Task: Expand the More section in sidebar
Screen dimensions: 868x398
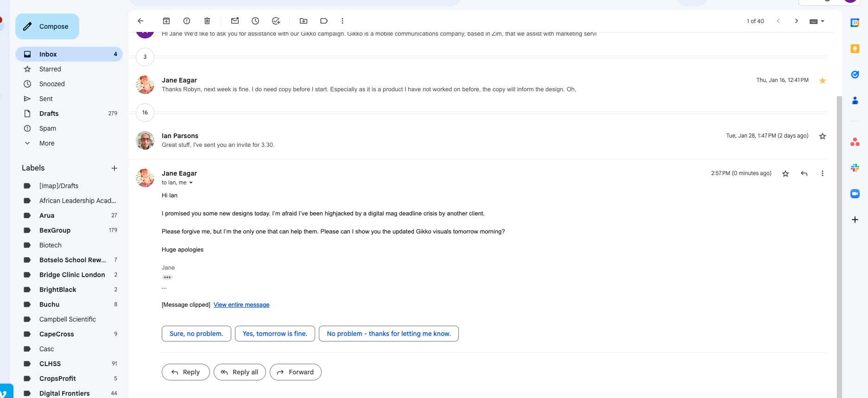Action: pyautogui.click(x=47, y=143)
